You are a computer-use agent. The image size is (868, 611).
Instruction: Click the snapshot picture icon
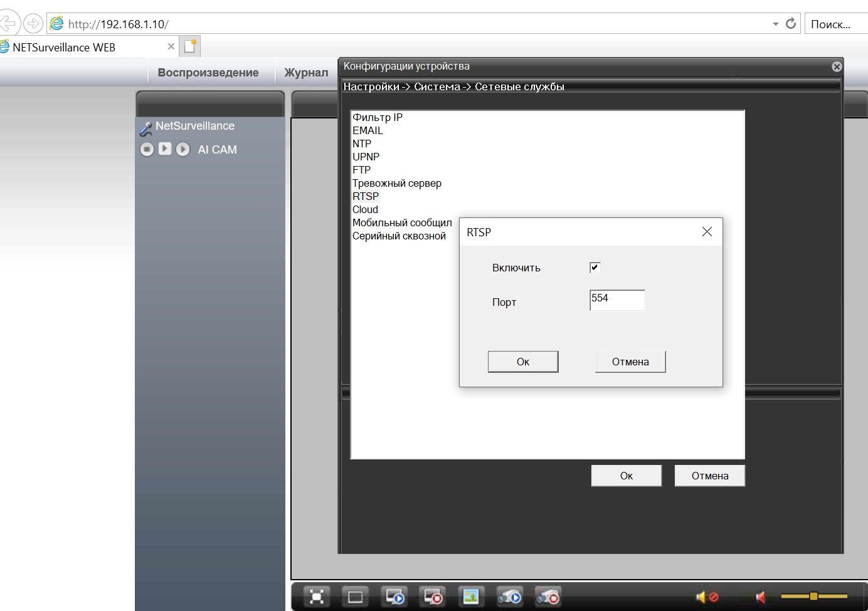pos(471,597)
